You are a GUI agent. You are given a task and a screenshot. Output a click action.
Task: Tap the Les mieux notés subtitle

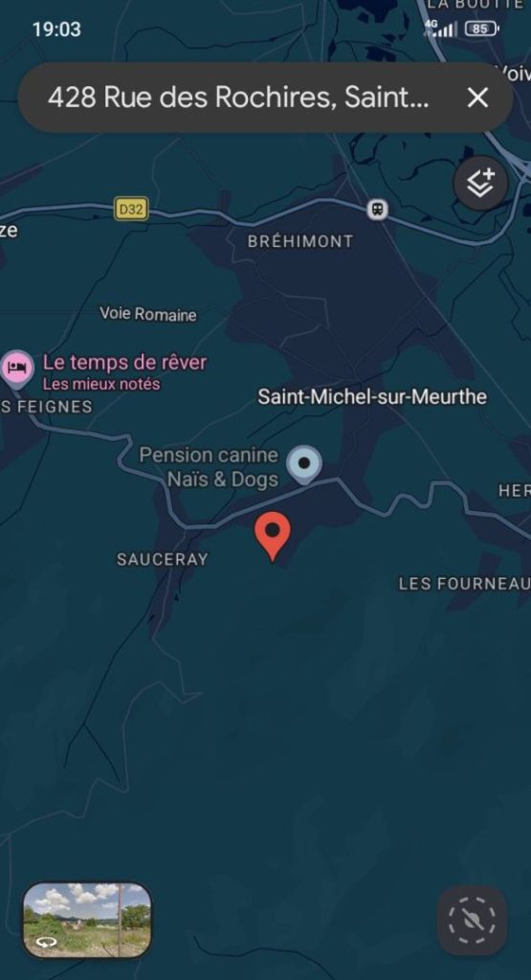coord(101,384)
